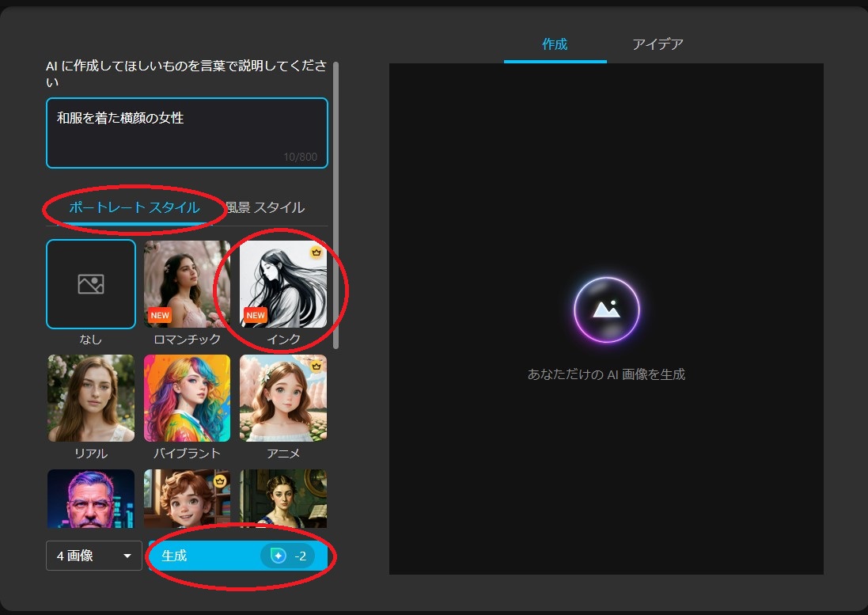Click the リアル label text

91,454
